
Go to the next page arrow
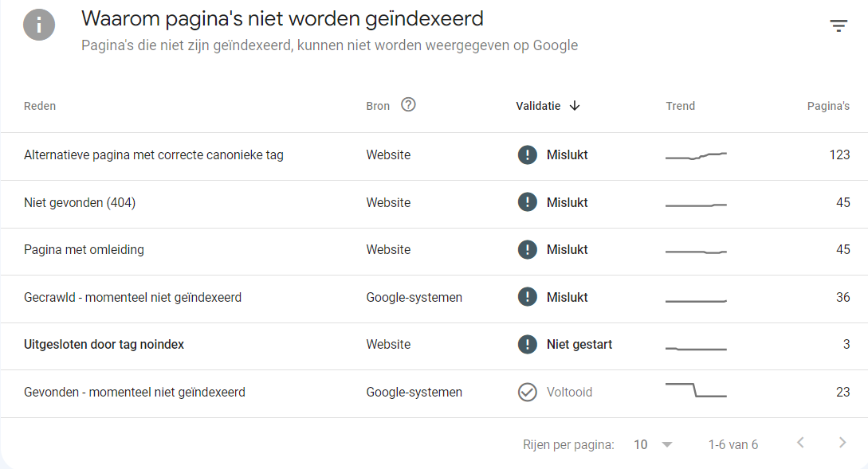coord(842,443)
